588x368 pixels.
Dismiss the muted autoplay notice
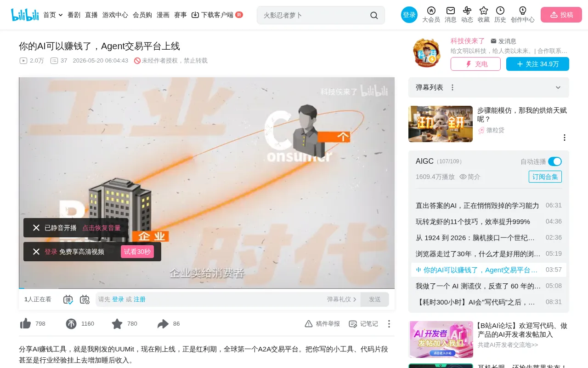36,228
